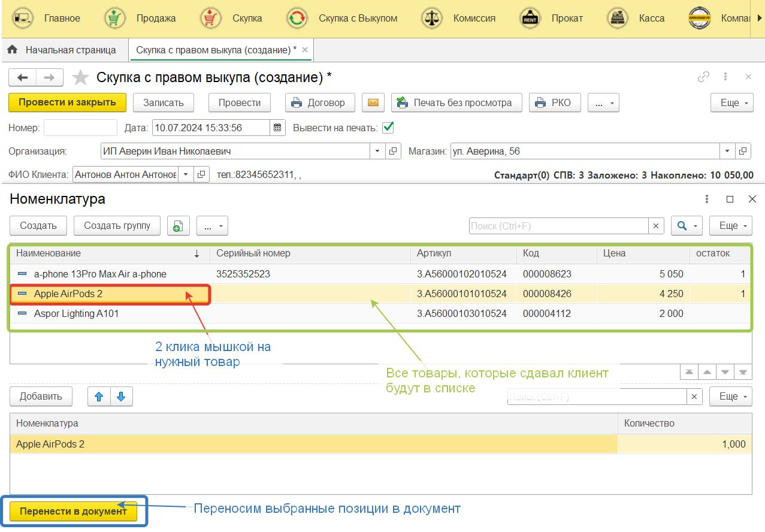765x532 pixels.
Task: Open the Прокат rent icon
Action: (x=530, y=18)
